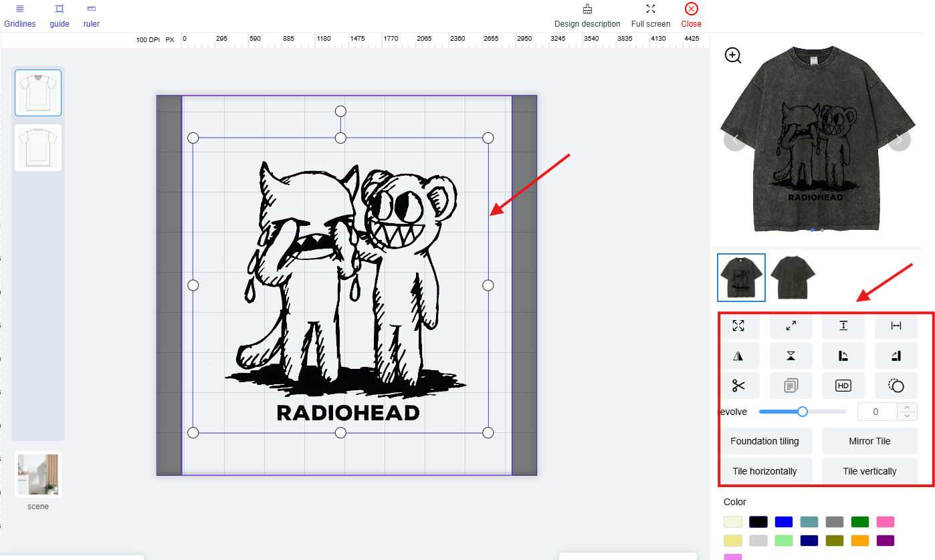935x560 pixels.
Task: Click the duplicate copy icon
Action: (x=791, y=386)
